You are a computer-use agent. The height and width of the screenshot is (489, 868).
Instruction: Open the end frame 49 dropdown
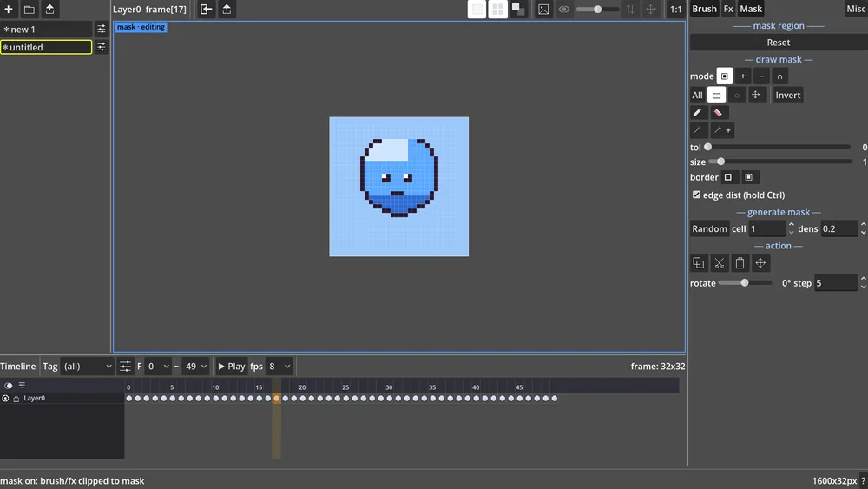[x=196, y=367]
